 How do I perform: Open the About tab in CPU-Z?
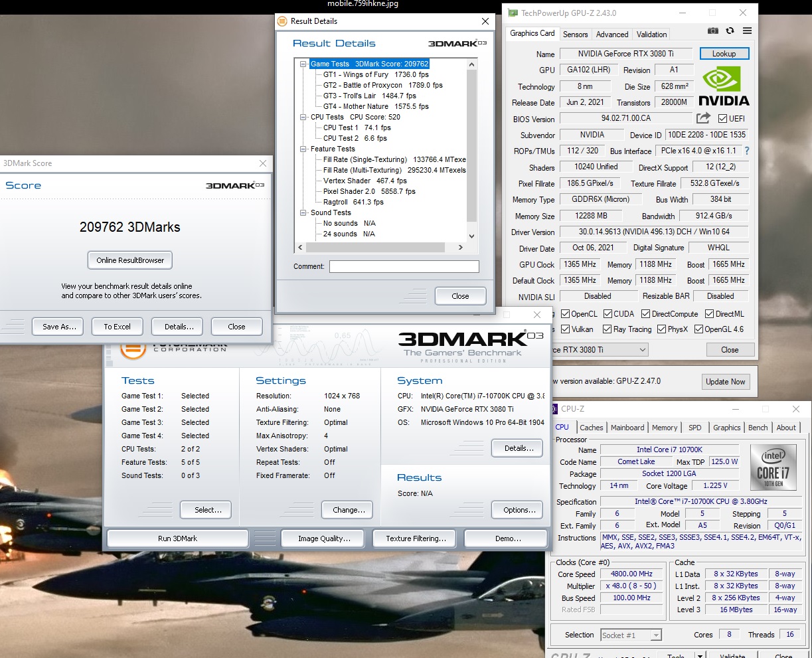pyautogui.click(x=786, y=428)
